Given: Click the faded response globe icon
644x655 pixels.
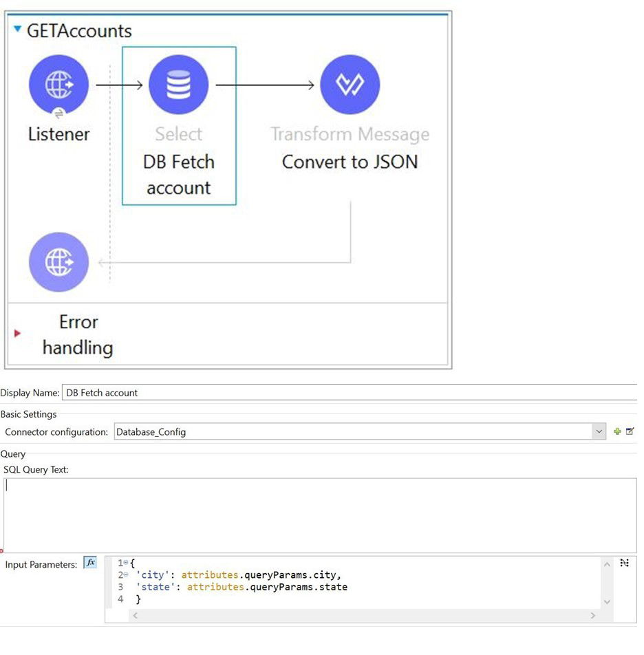Looking at the screenshot, I should [58, 262].
